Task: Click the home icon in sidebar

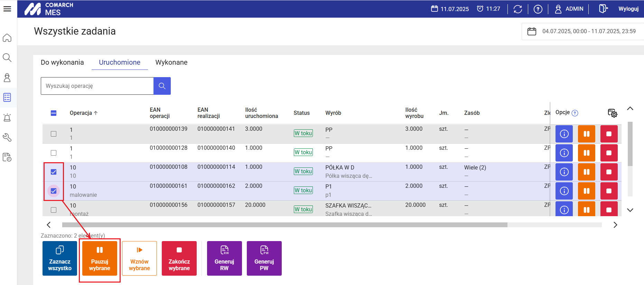Action: point(7,38)
